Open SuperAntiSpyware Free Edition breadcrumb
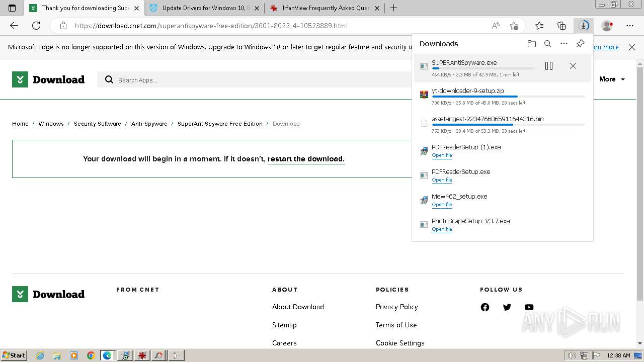The width and height of the screenshot is (644, 362). click(220, 124)
